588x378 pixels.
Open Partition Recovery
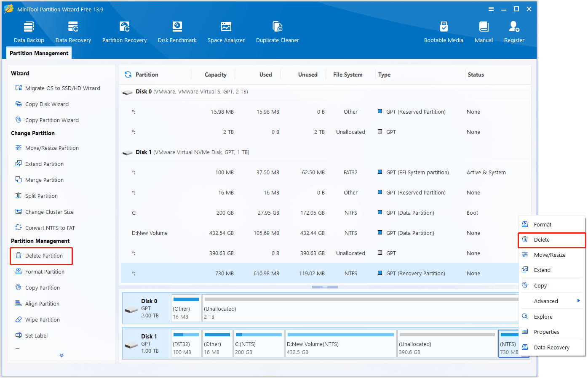pos(124,32)
